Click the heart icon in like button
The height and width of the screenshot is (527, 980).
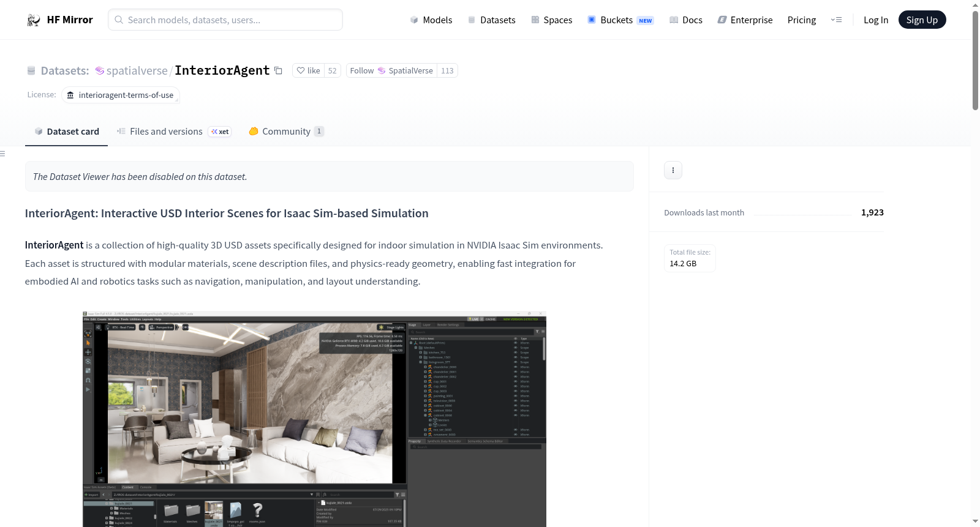click(x=301, y=70)
